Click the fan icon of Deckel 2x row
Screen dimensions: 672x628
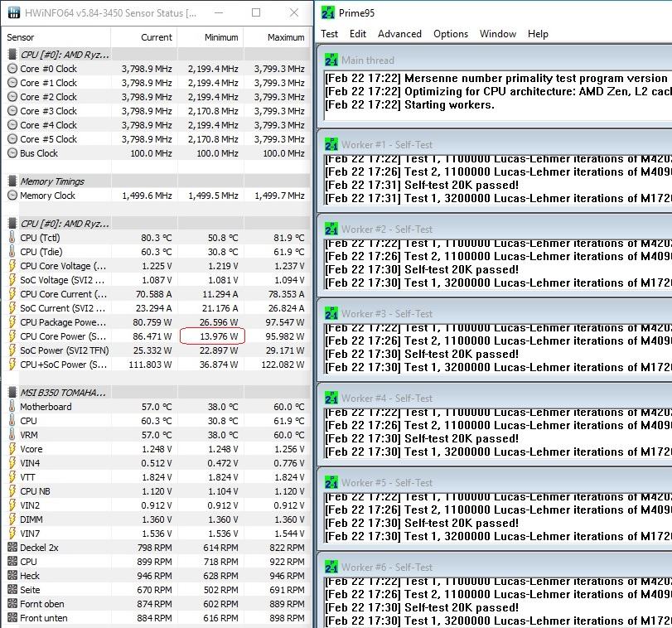[12, 547]
